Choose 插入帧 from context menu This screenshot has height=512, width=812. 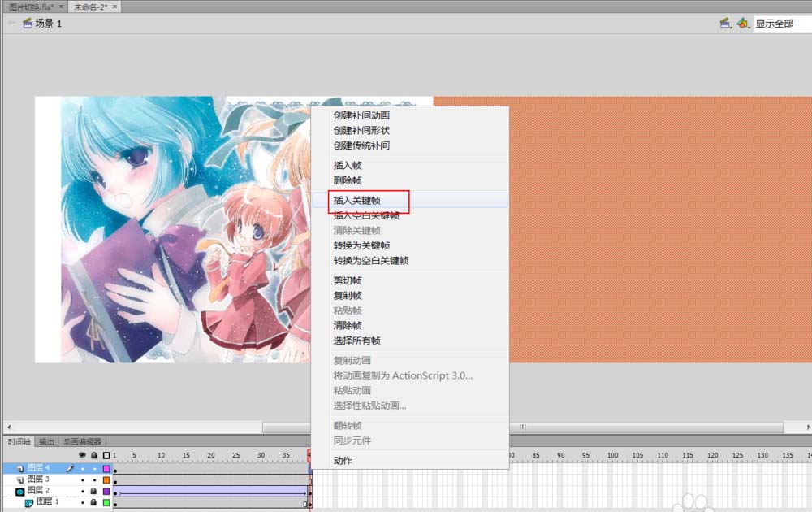[348, 165]
